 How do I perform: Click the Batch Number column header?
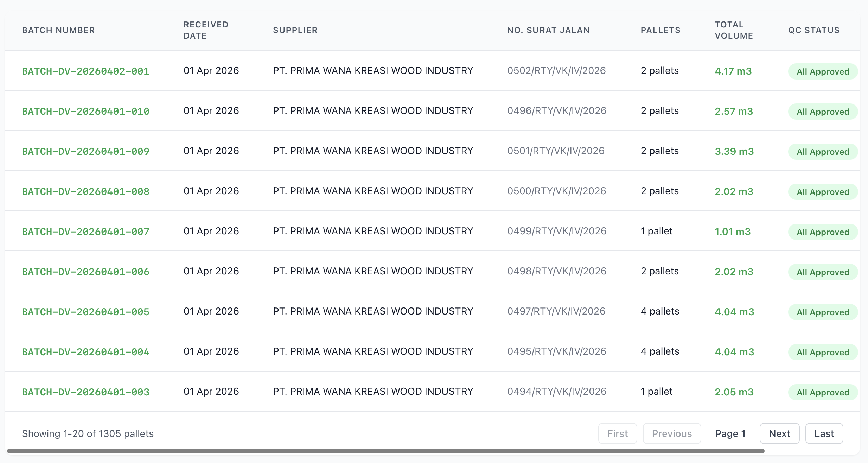pyautogui.click(x=58, y=30)
